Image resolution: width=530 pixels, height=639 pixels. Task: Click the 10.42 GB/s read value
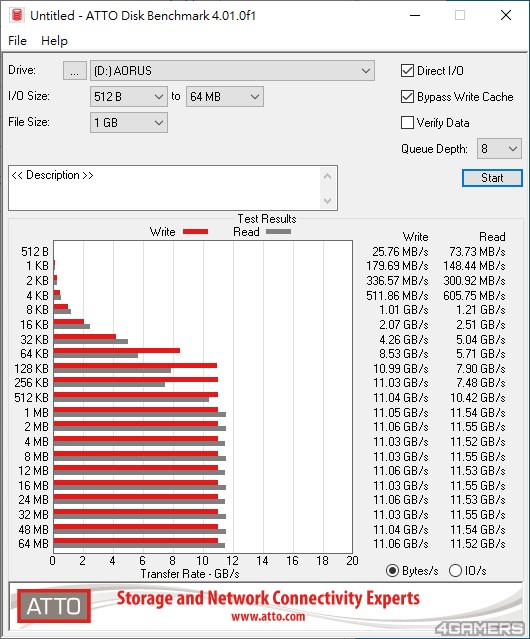[477, 398]
